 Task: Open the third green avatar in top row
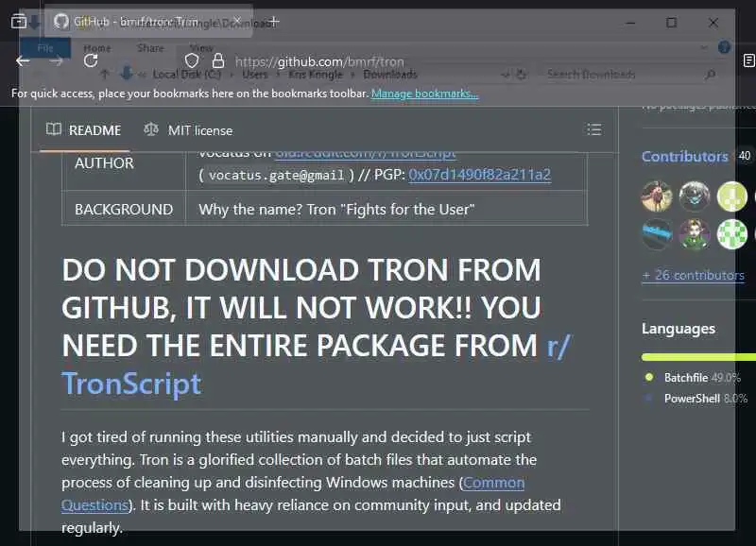[x=731, y=196]
